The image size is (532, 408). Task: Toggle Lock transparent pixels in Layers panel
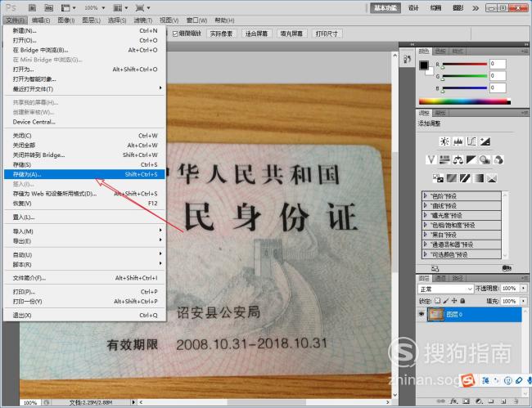(438, 301)
